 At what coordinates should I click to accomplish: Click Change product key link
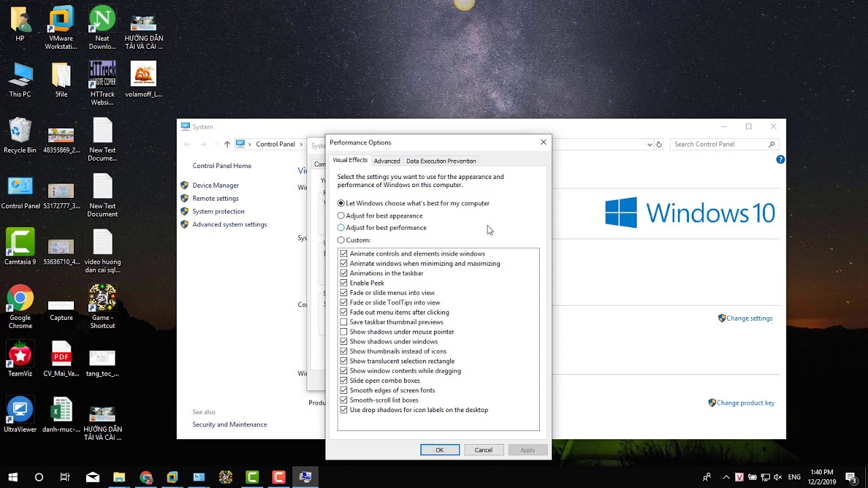pyautogui.click(x=745, y=403)
